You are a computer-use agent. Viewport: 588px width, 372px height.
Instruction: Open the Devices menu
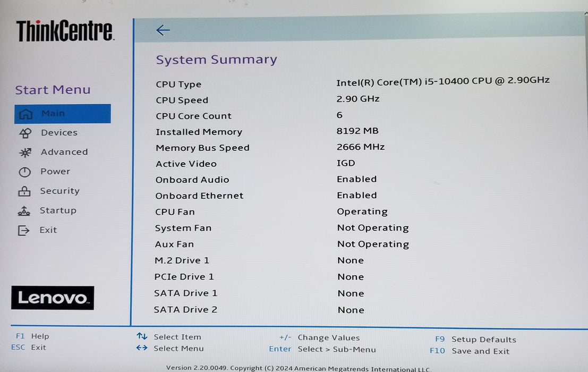coord(59,132)
